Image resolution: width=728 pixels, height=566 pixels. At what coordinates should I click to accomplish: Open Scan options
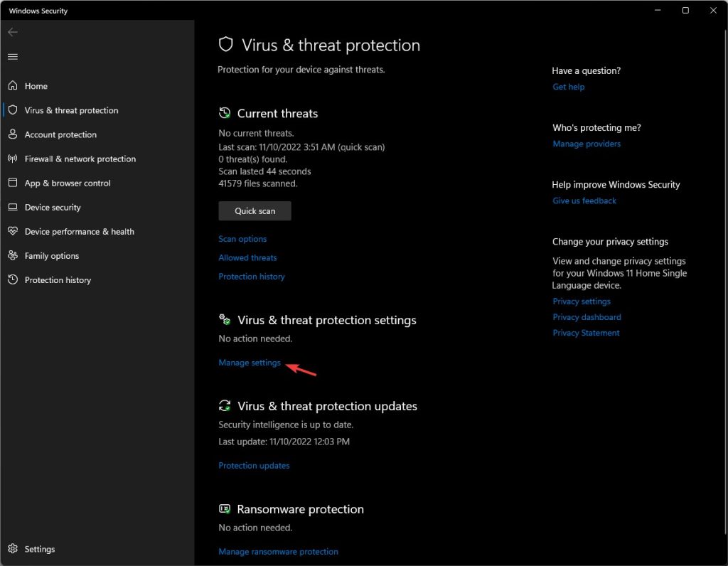(242, 238)
